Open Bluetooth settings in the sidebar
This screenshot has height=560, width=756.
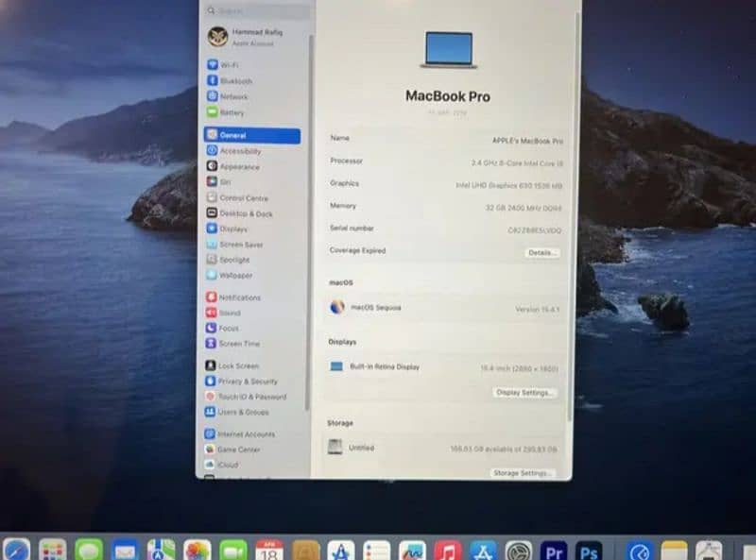(x=230, y=80)
